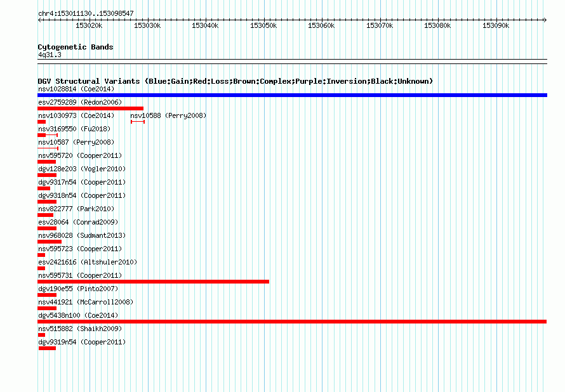Click the red glyph under nsv3169550

coord(48,135)
